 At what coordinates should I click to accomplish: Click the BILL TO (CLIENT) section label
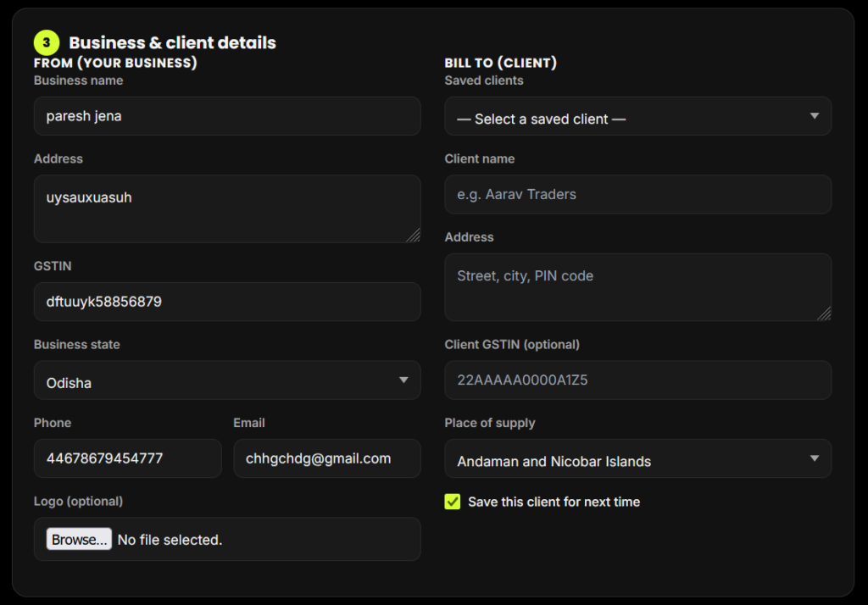coord(500,63)
